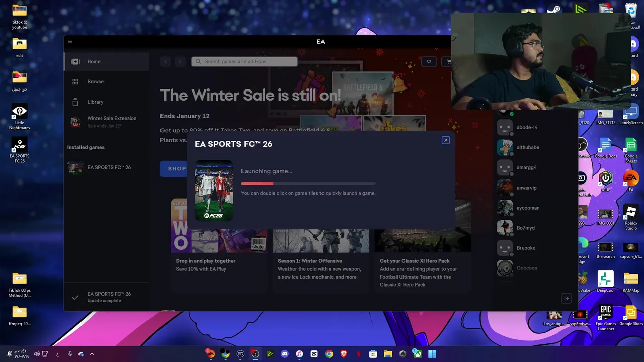The height and width of the screenshot is (362, 644).
Task: Open Discord from the taskbar
Action: click(285, 354)
